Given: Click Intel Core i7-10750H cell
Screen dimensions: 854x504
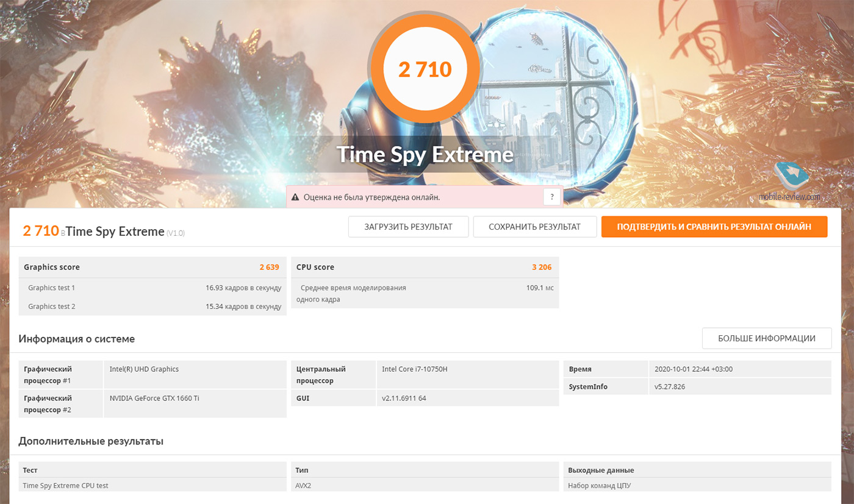Looking at the screenshot, I should tap(468, 374).
